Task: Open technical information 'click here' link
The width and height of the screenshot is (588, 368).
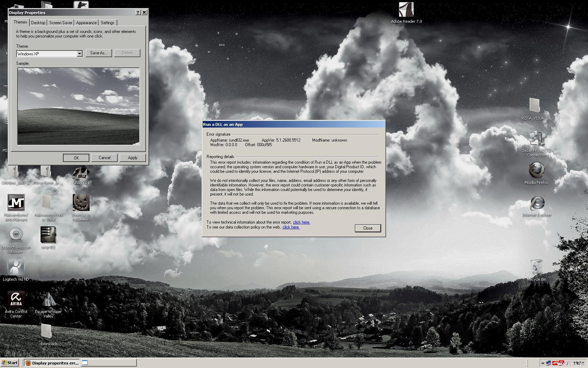Action: tap(301, 222)
